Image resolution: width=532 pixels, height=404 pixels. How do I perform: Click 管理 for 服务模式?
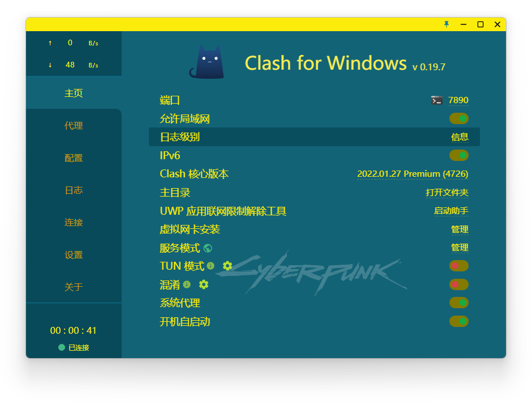pyautogui.click(x=460, y=248)
